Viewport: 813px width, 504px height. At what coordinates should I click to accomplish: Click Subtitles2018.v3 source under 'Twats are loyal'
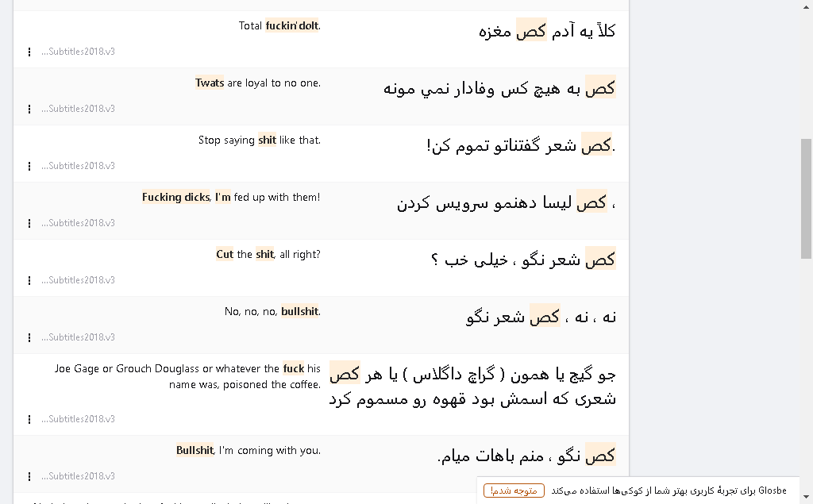pyautogui.click(x=79, y=109)
